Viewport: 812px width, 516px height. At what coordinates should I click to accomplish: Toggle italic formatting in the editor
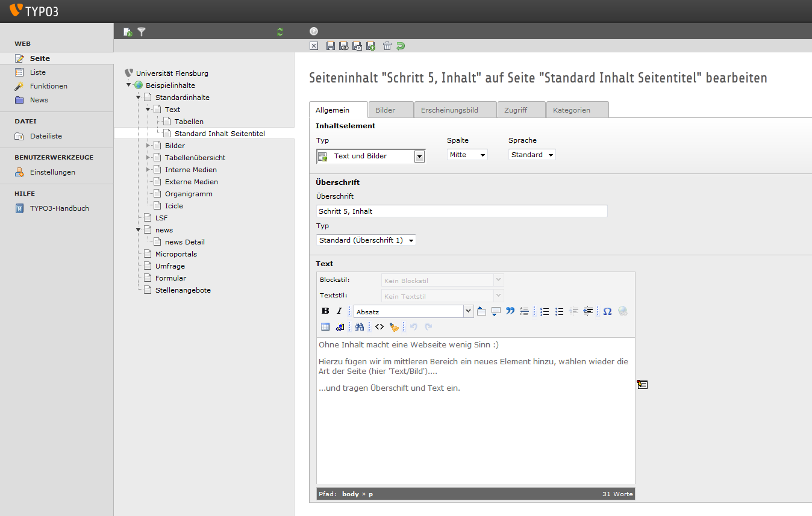click(x=339, y=311)
